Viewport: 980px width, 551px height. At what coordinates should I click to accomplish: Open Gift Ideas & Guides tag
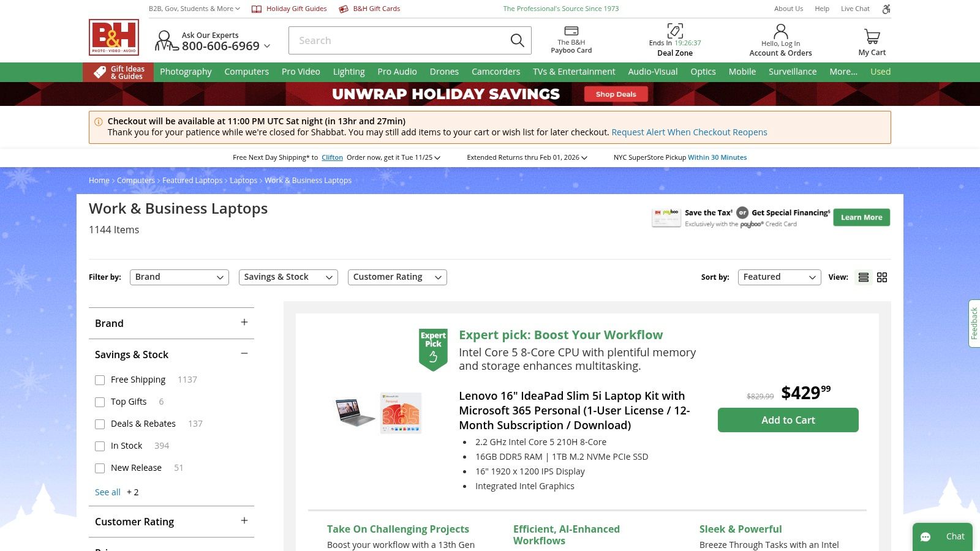pos(119,72)
